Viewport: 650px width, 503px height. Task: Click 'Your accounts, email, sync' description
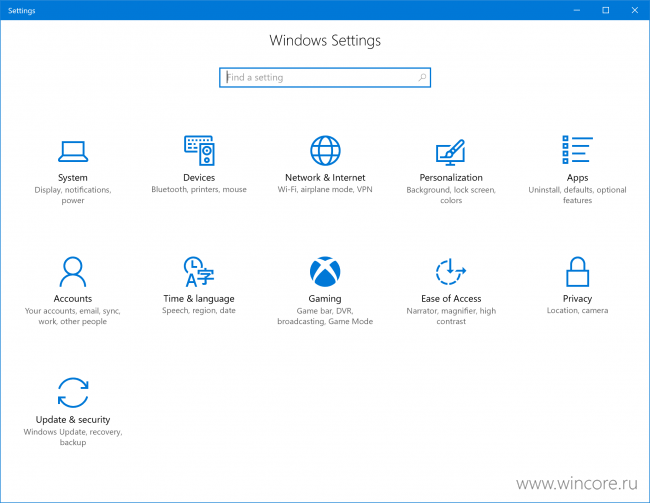coord(73,316)
